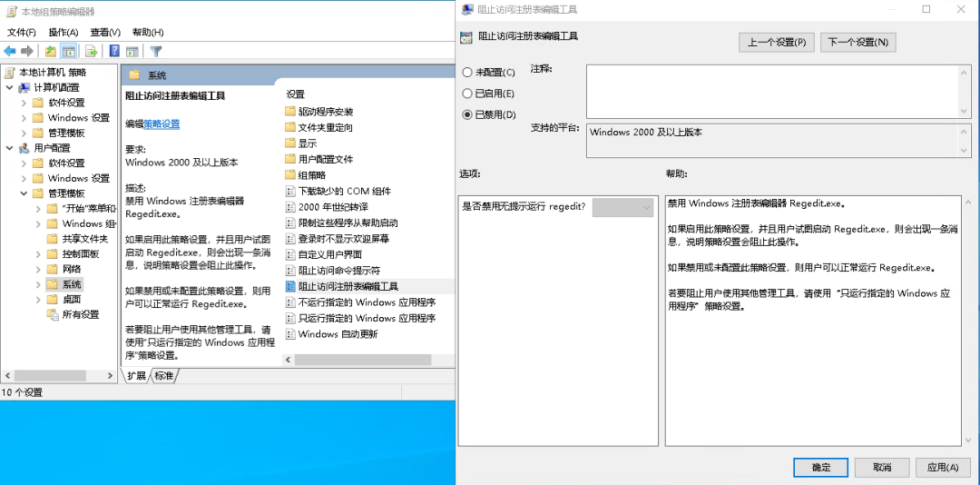Viewport: 980px width, 485px height.
Task: Open the 策略设置 link
Action: (x=162, y=124)
